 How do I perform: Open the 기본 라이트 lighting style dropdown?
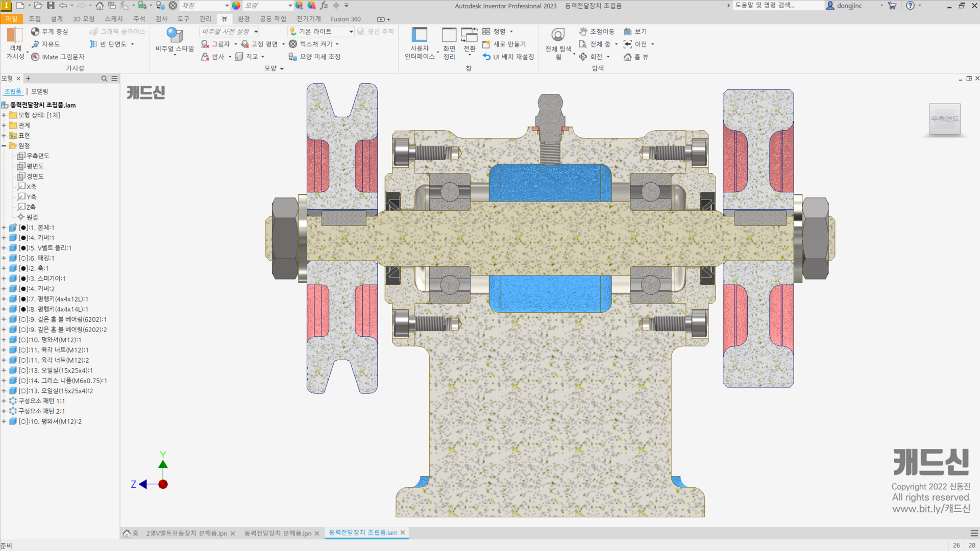[x=322, y=32]
